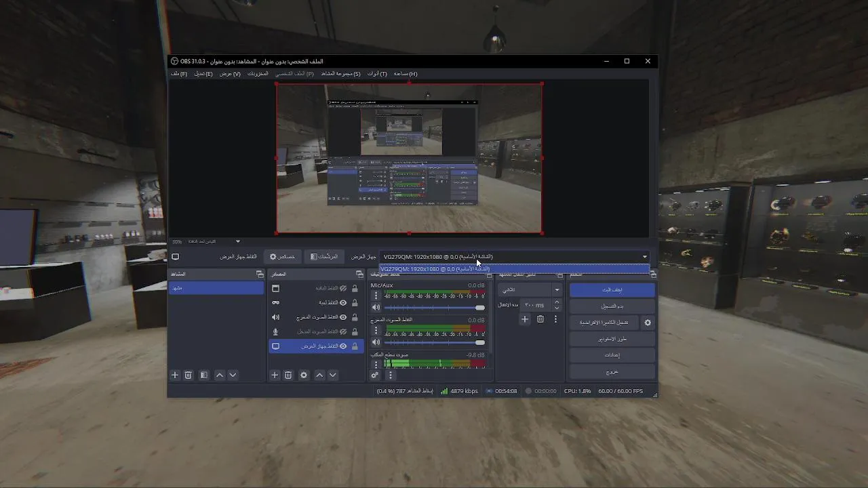
Task: Open View menu (V)
Action: (230, 73)
